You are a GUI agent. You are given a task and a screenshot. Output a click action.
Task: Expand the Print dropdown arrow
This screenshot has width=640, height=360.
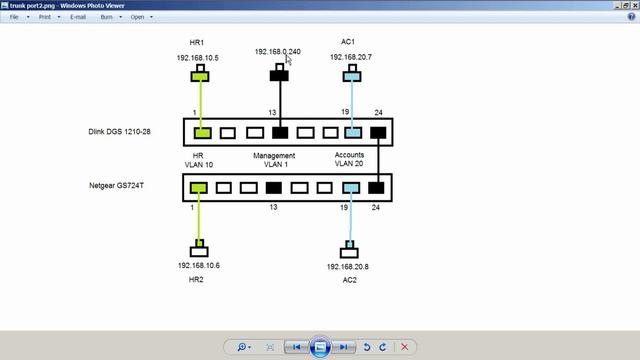pyautogui.click(x=59, y=17)
